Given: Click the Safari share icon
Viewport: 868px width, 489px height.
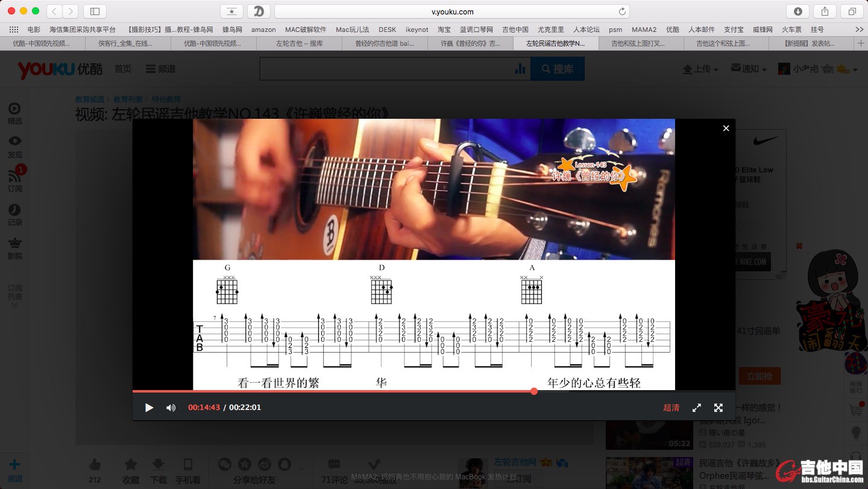Looking at the screenshot, I should (825, 11).
